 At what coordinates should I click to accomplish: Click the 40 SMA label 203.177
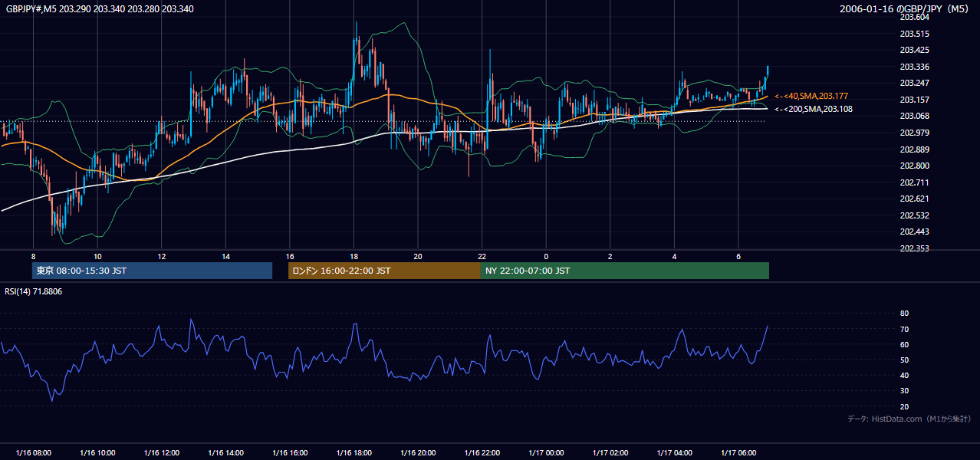tap(811, 96)
